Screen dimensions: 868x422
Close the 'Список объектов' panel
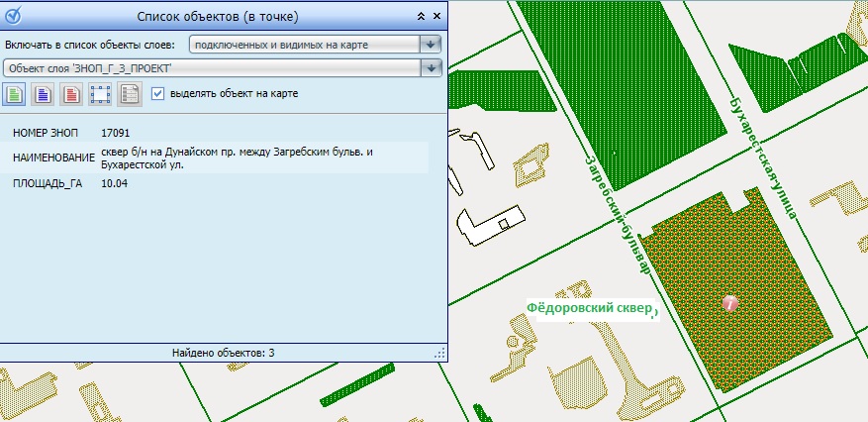tap(436, 17)
